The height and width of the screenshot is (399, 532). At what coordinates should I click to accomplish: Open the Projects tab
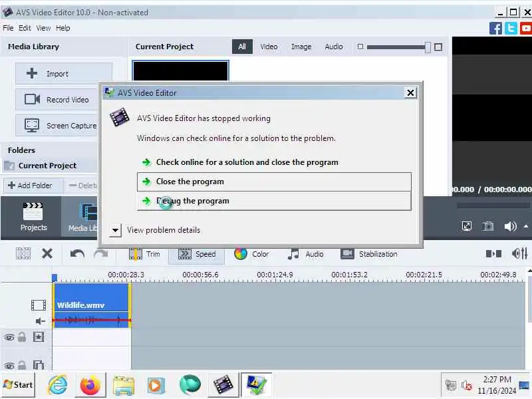33,217
